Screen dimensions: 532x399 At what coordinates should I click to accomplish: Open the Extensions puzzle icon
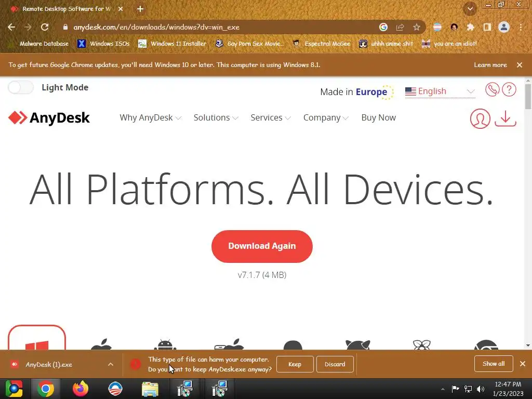(470, 27)
